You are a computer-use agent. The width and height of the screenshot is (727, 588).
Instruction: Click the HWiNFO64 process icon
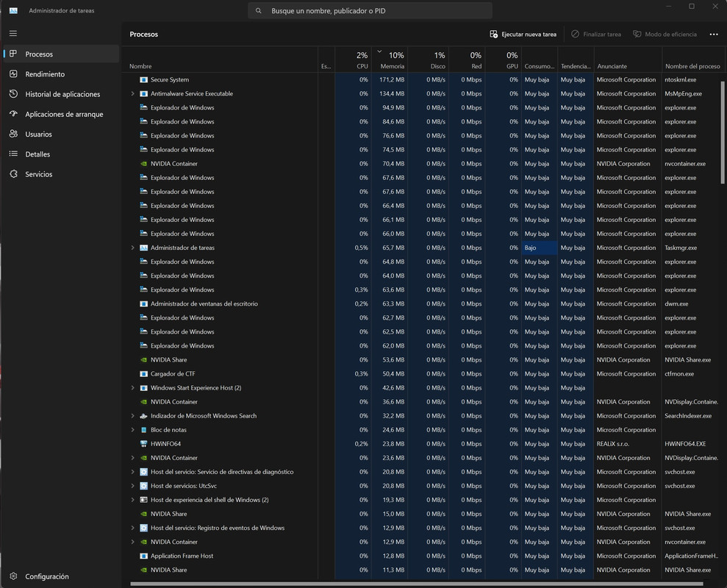144,444
